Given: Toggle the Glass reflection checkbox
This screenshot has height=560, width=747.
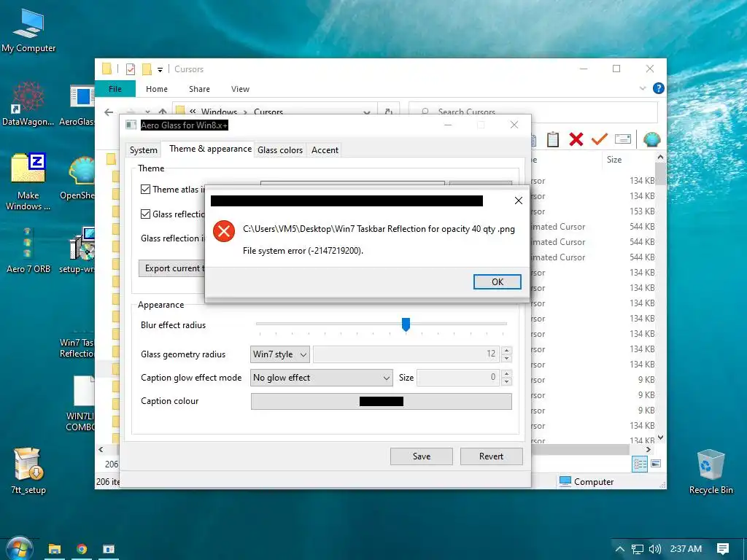Looking at the screenshot, I should click(145, 214).
